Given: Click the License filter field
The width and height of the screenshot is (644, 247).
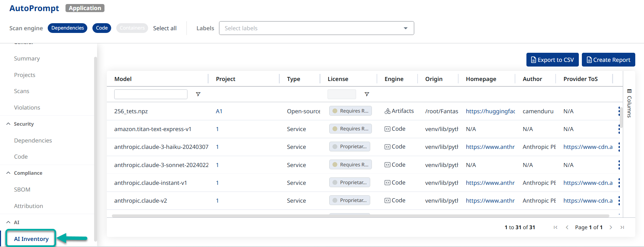Looking at the screenshot, I should 342,94.
